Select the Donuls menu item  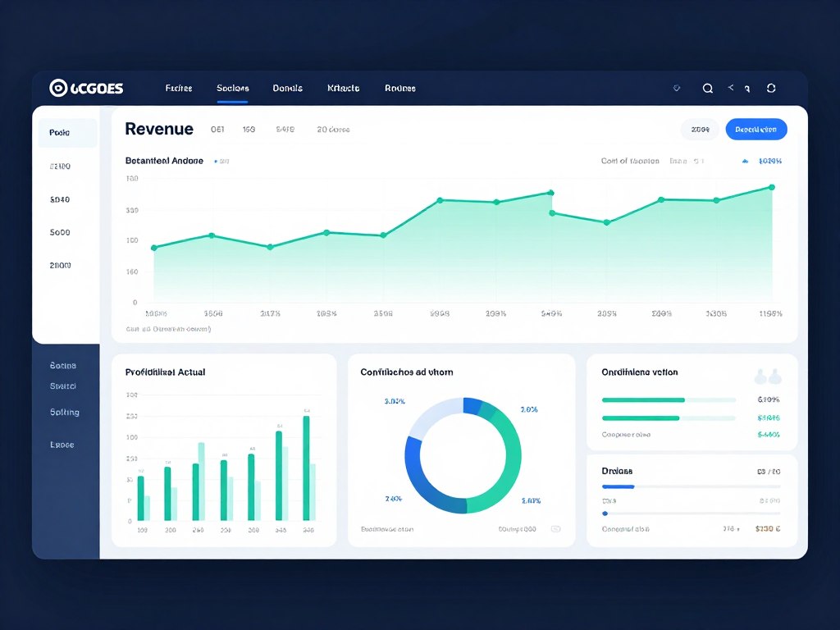[287, 88]
